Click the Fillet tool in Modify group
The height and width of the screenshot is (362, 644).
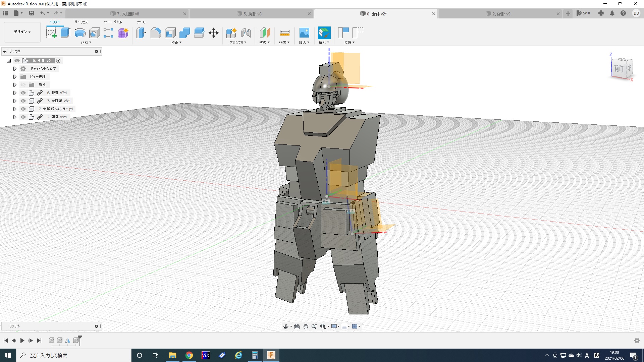[x=156, y=33]
